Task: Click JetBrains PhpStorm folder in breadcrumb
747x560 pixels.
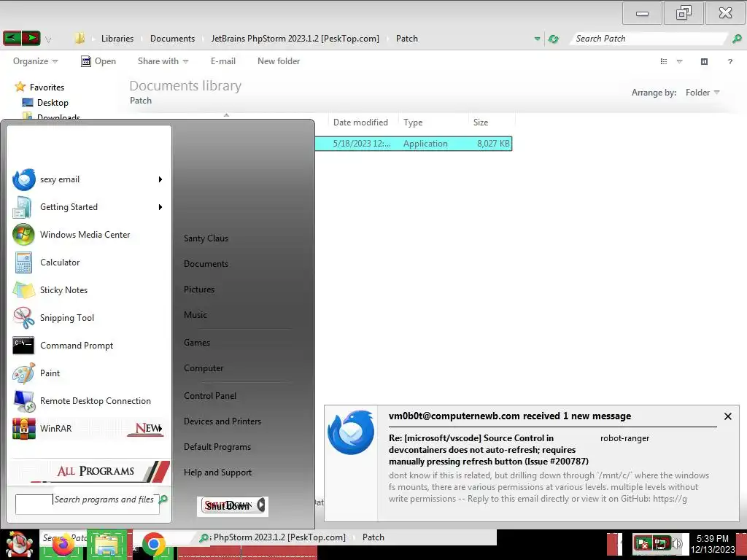Action: [295, 39]
